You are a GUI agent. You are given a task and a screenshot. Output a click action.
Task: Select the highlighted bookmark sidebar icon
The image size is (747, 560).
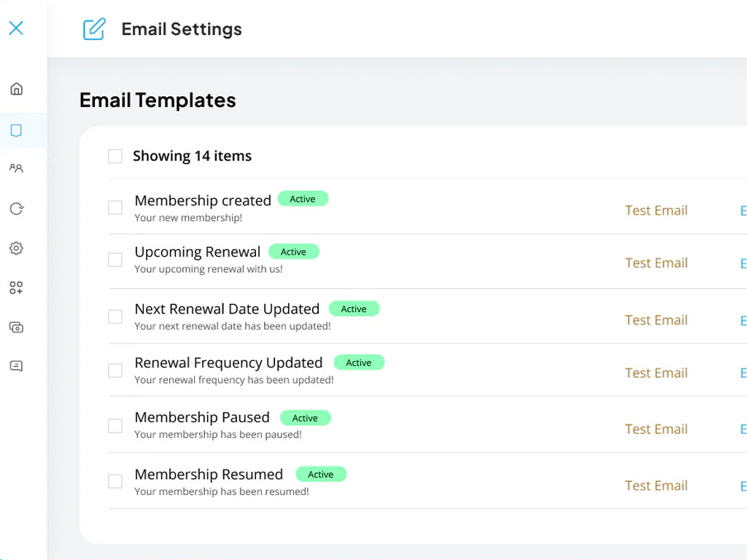[16, 131]
